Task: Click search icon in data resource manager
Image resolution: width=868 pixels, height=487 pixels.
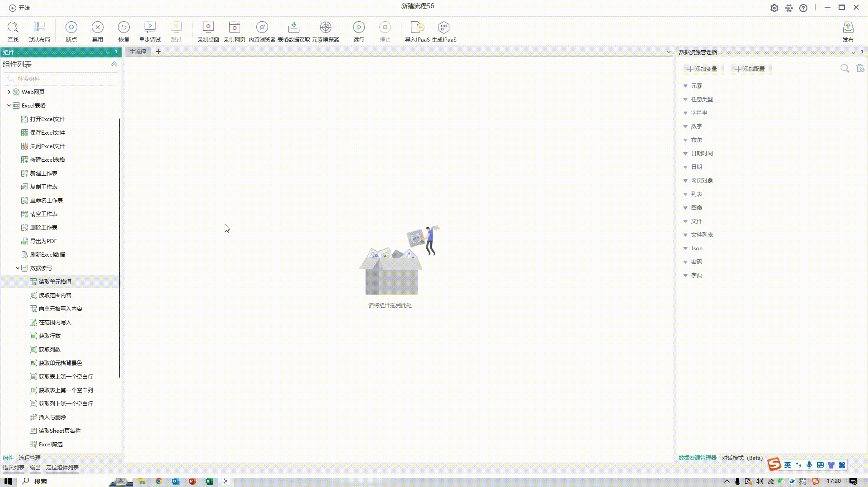Action: [x=844, y=69]
